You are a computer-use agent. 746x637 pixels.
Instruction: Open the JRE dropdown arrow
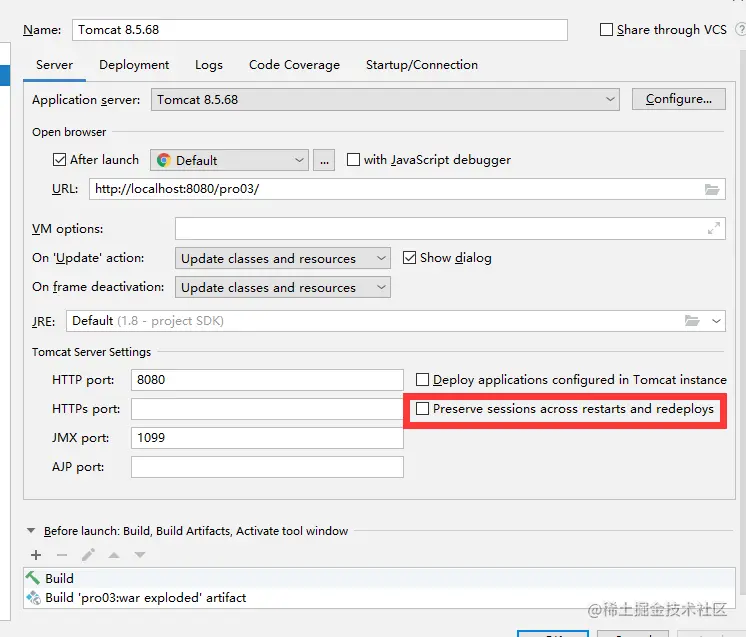pyautogui.click(x=716, y=321)
